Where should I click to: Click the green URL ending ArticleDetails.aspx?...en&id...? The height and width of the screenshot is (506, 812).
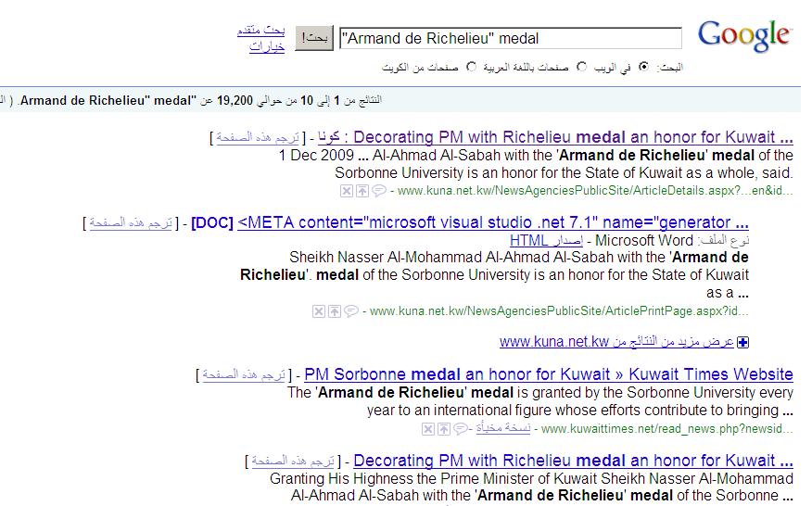(x=595, y=191)
